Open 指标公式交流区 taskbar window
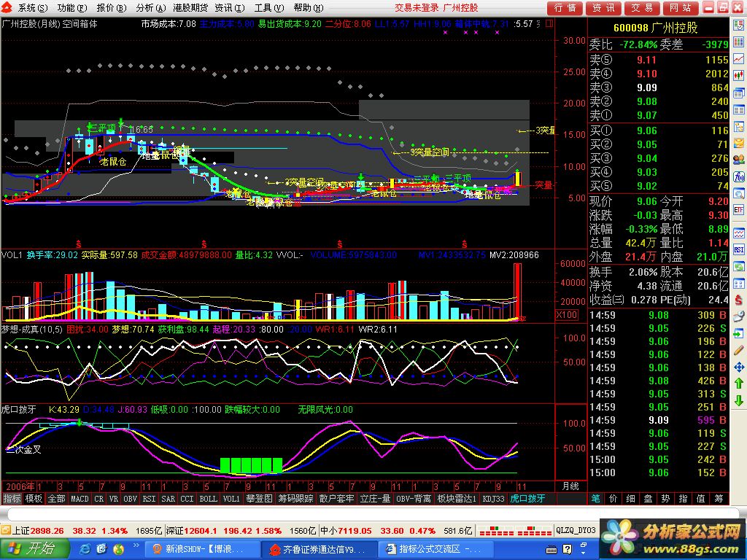The image size is (747, 560). click(438, 549)
